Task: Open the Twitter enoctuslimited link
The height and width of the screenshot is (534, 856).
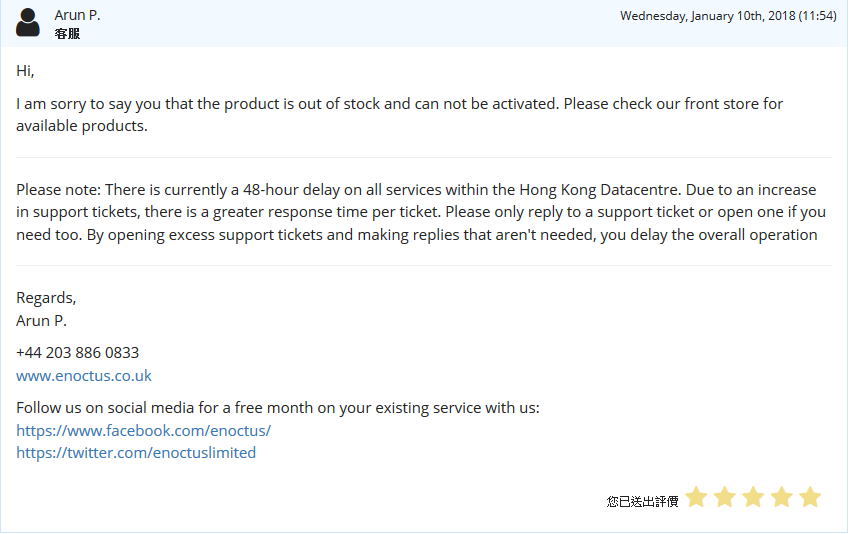Action: coord(136,453)
